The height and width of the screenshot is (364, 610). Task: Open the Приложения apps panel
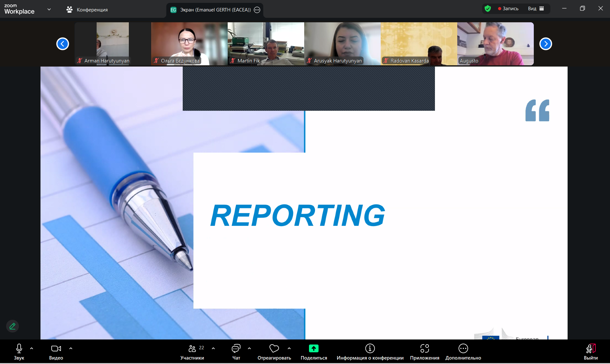pos(424,352)
